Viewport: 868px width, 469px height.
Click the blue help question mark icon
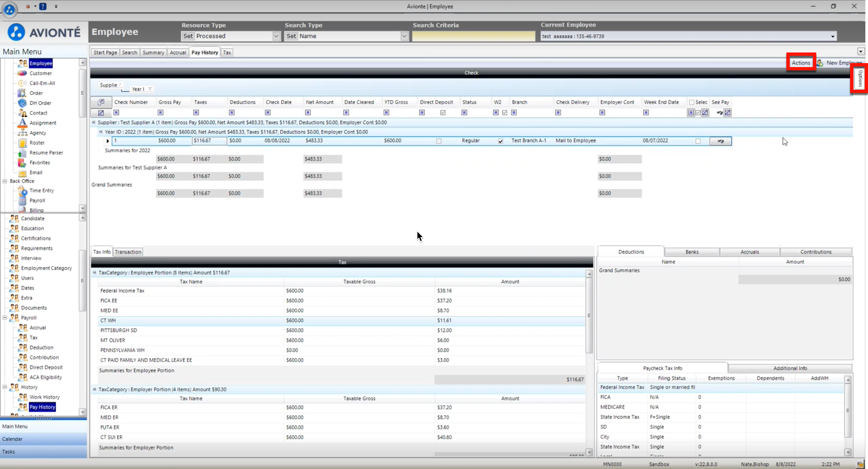point(43,6)
